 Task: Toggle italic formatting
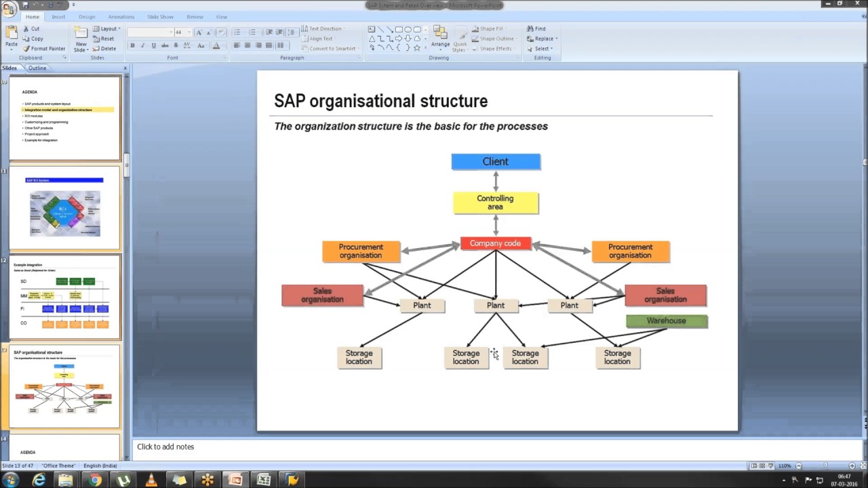pos(143,45)
